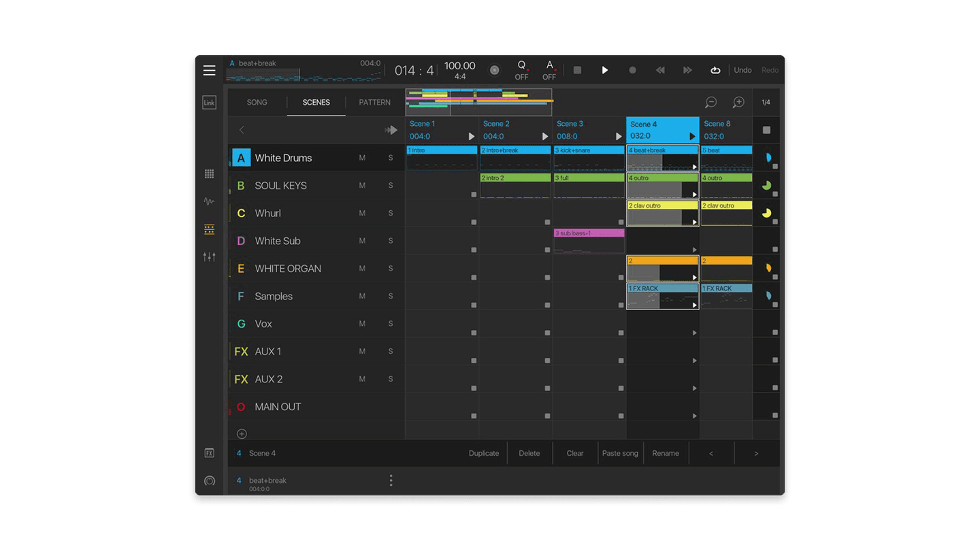Enable the loop playback icon
This screenshot has height=551, width=980.
coord(715,70)
